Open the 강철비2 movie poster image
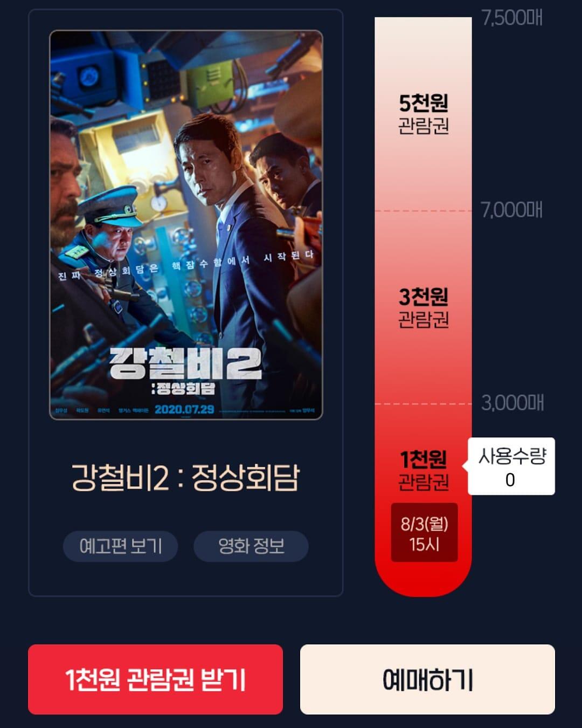582x728 pixels. (186, 225)
